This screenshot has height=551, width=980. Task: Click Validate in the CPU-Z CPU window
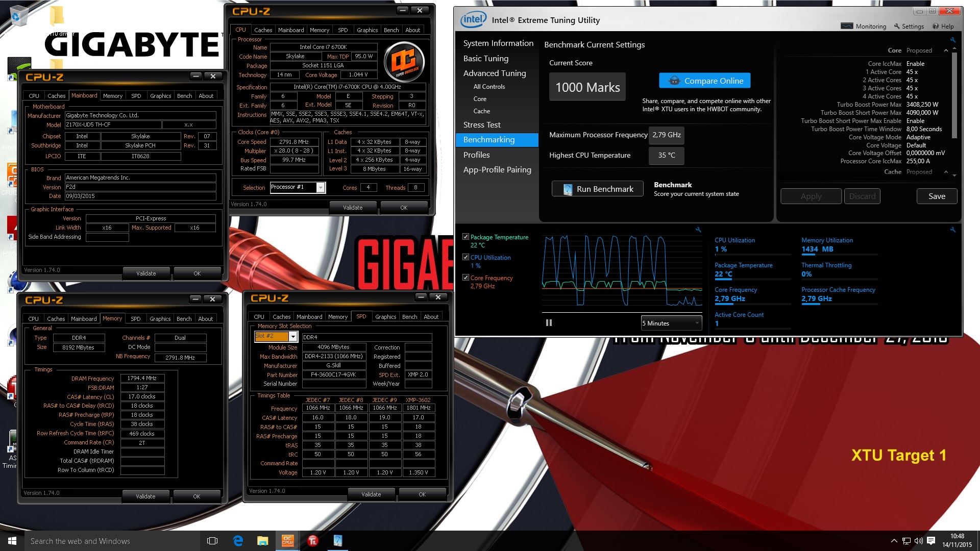tap(353, 208)
